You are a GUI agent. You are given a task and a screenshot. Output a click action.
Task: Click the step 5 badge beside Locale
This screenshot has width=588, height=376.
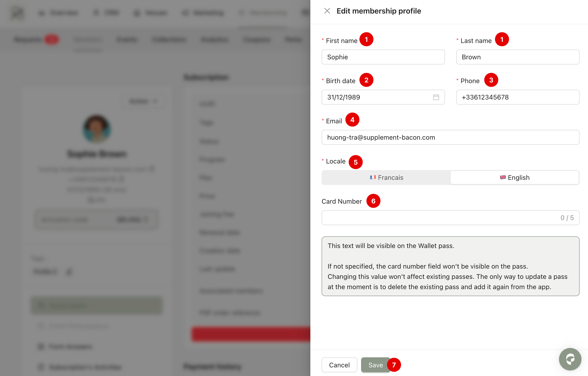tap(355, 162)
